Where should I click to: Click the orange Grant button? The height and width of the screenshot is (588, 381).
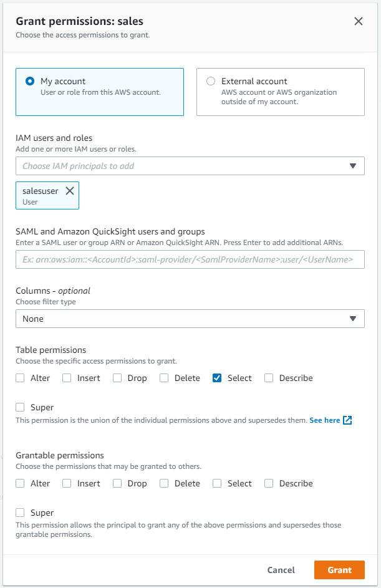(x=339, y=570)
